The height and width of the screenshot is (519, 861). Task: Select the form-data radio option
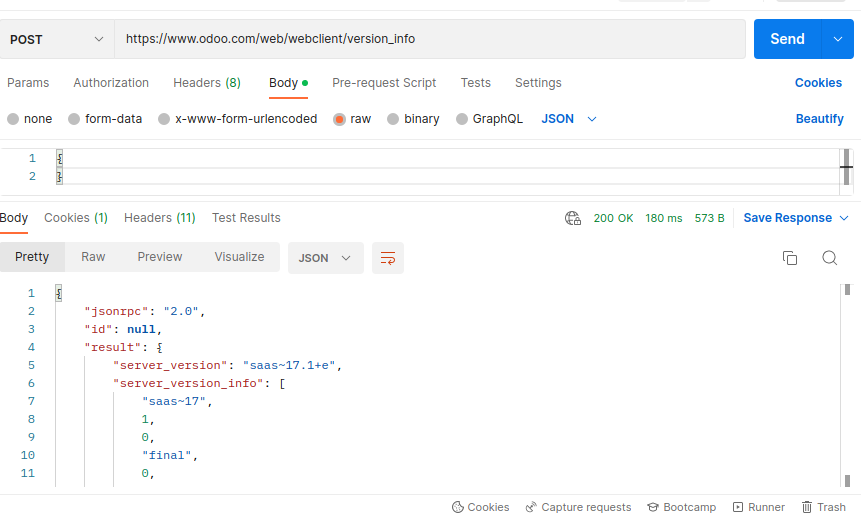pos(74,119)
